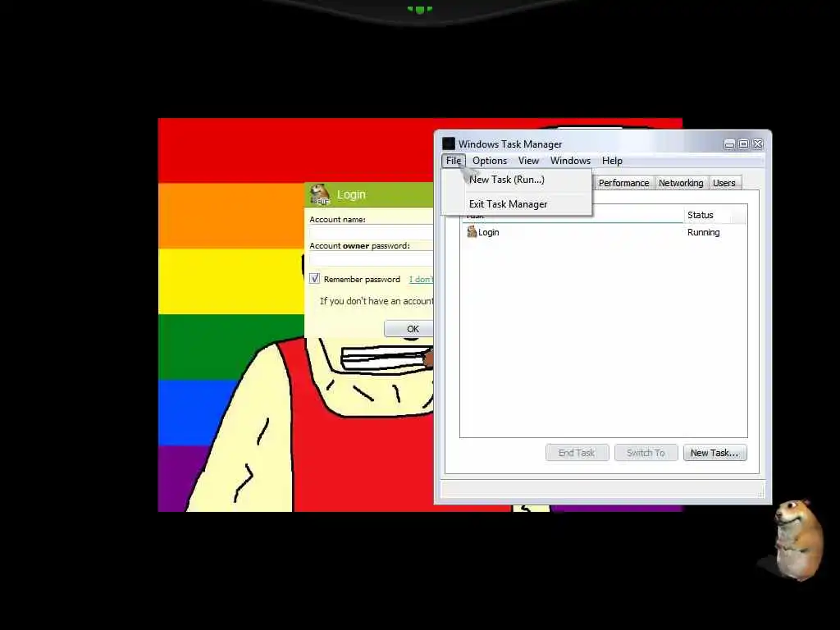Click the New Task... button
Image resolution: width=840 pixels, height=630 pixels.
[714, 453]
